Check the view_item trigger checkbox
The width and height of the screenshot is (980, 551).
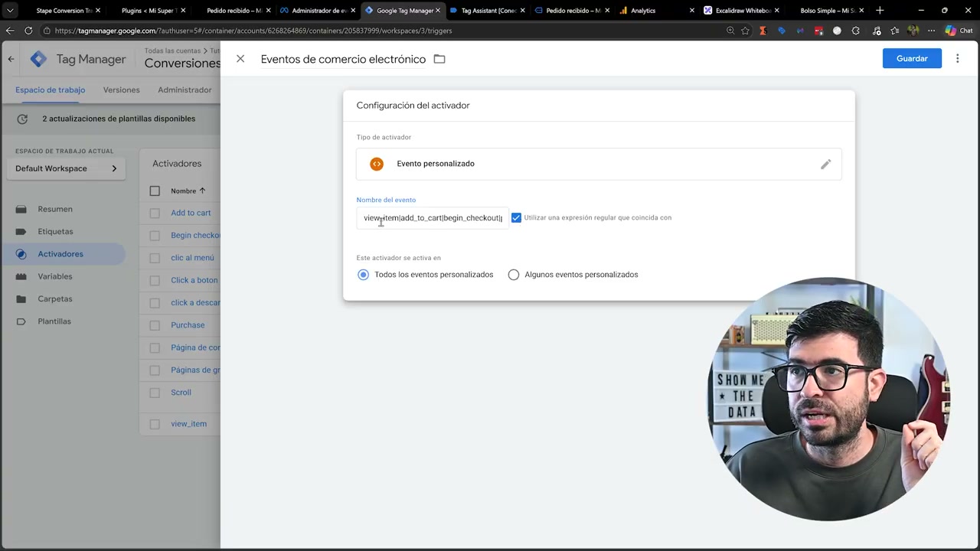pos(155,424)
